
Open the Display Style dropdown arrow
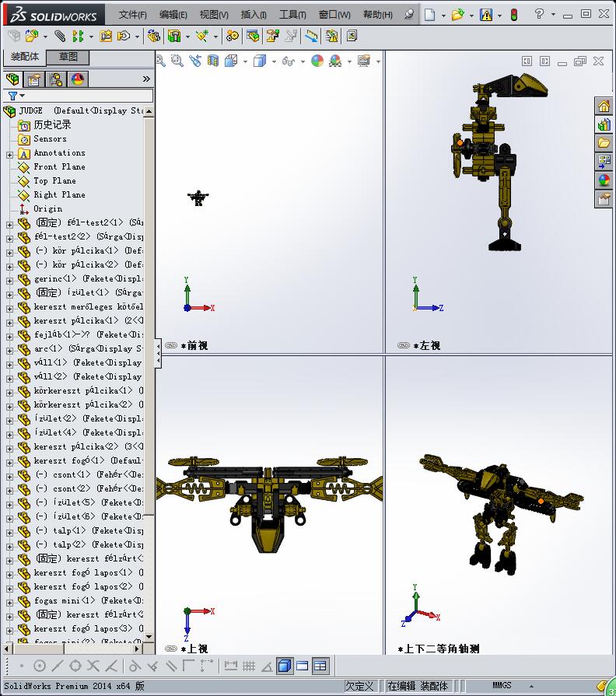274,61
